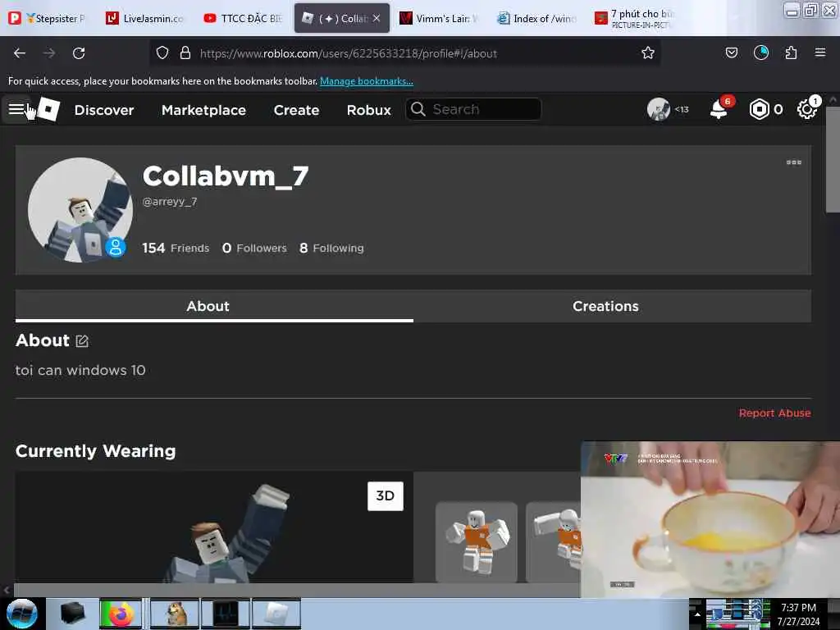Open the Discover page
Image resolution: width=840 pixels, height=630 pixels.
[104, 110]
